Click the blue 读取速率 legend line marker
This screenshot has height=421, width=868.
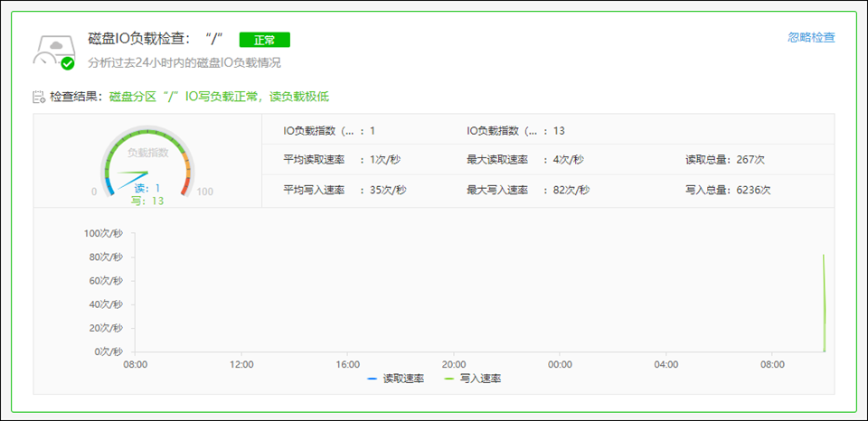pyautogui.click(x=373, y=379)
